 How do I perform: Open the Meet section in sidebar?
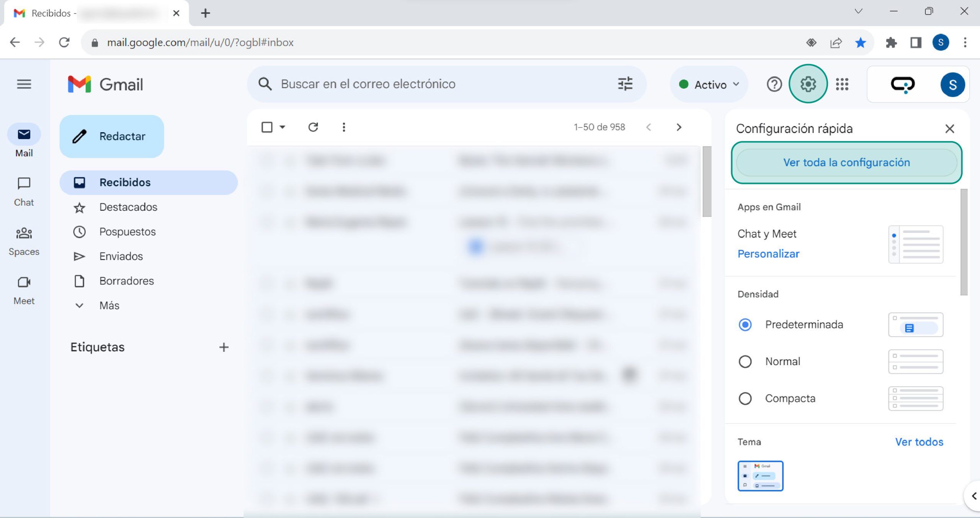(x=24, y=290)
